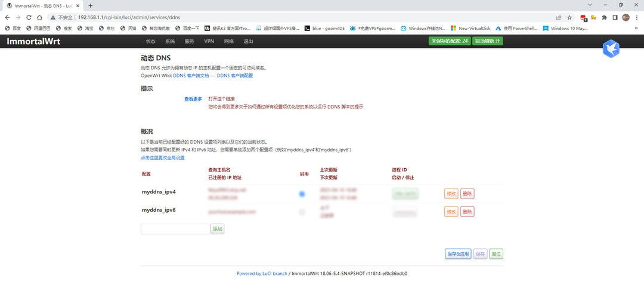Open the 淘宝 bookmark
Screen dimensions: 644x303
85,28
